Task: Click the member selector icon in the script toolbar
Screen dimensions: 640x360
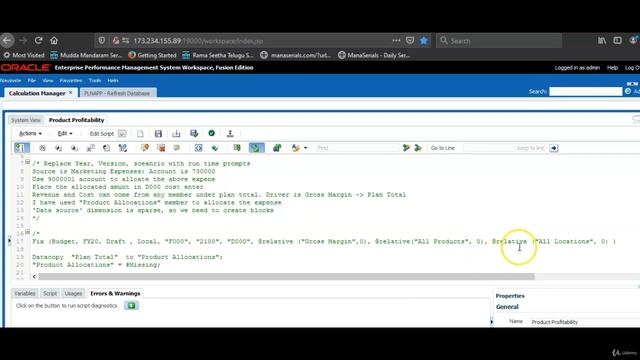Action: click(58, 148)
